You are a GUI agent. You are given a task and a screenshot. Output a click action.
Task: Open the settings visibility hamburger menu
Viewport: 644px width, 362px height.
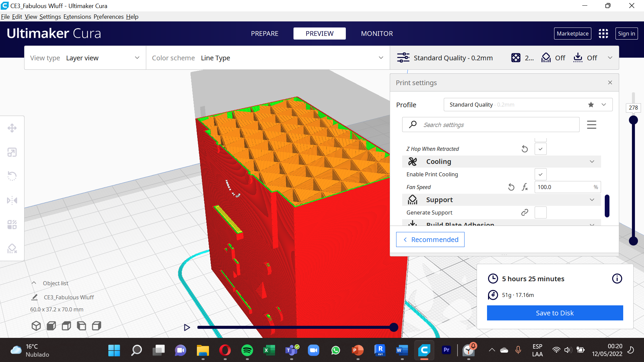[x=592, y=125]
